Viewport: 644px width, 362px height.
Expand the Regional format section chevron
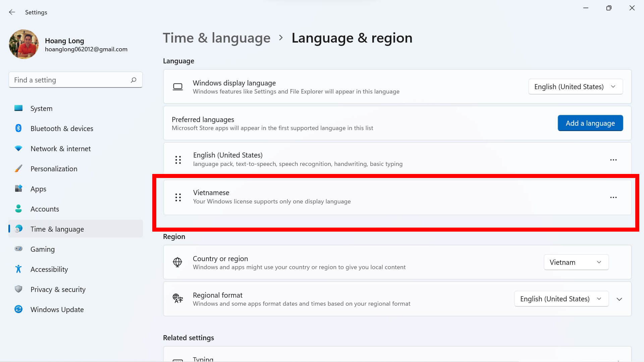tap(620, 299)
